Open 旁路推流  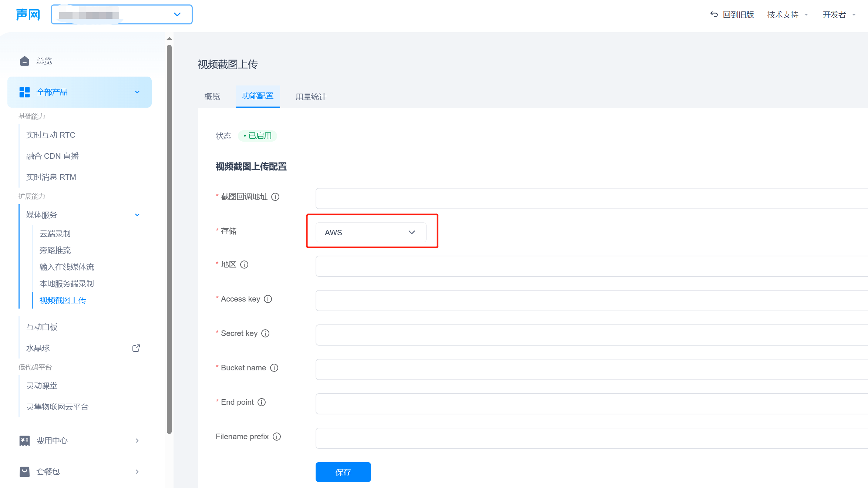pos(55,250)
